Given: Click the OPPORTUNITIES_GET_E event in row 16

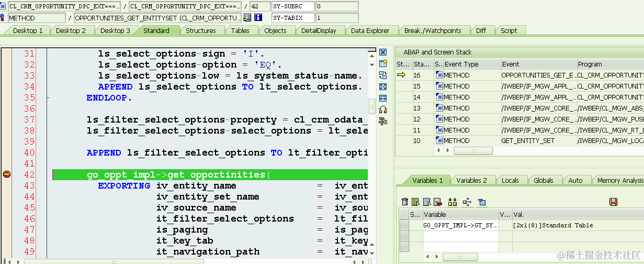Looking at the screenshot, I should 538,75.
